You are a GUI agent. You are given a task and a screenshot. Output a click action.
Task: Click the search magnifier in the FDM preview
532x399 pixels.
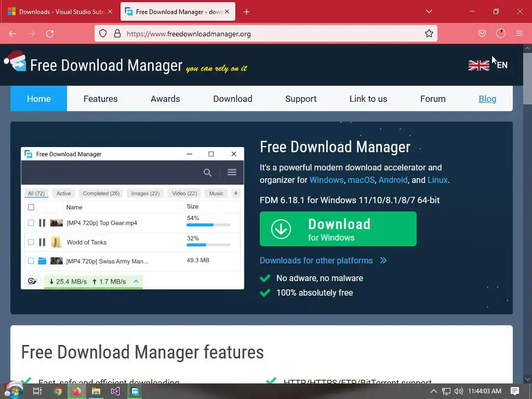(x=207, y=172)
